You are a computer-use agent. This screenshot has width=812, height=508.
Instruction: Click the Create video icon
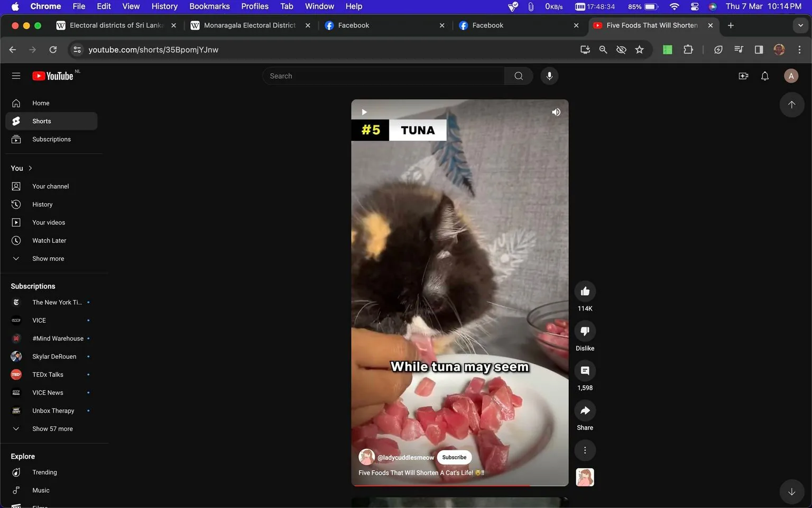point(743,76)
